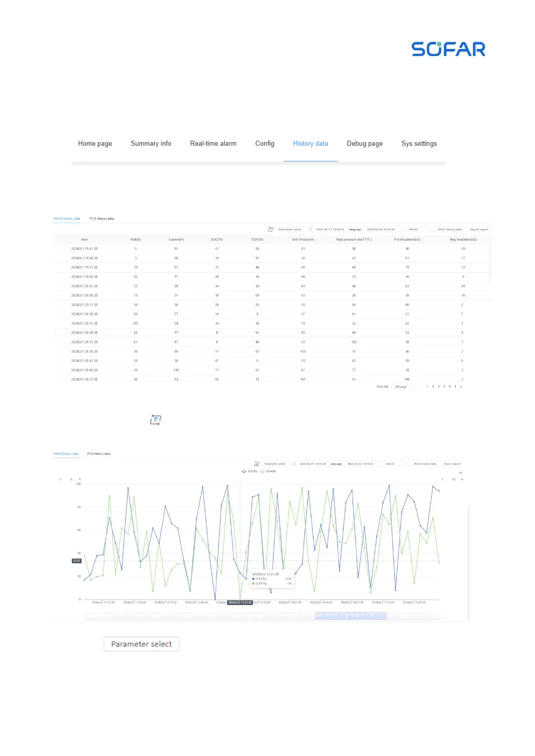Go to the Debug page tab
535x756 pixels.
(x=364, y=144)
